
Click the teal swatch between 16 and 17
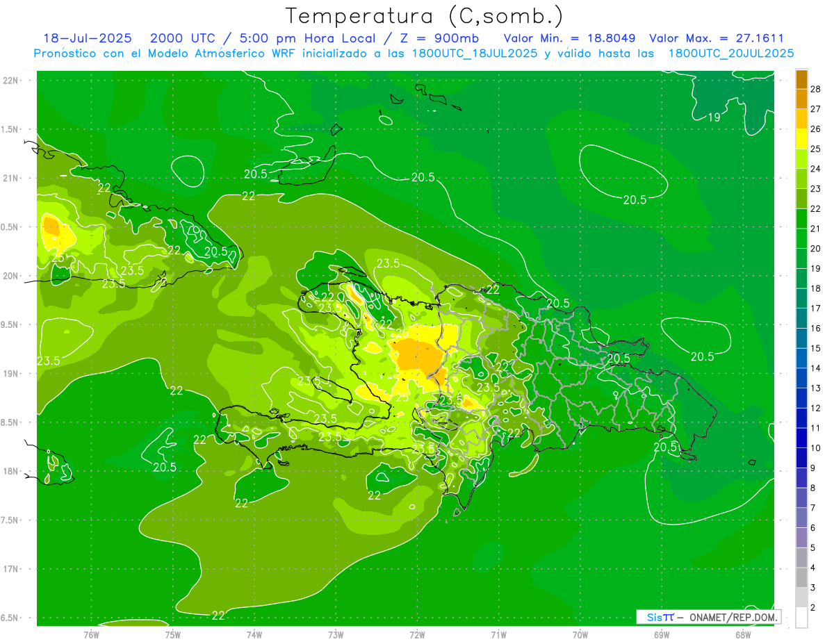801,318
